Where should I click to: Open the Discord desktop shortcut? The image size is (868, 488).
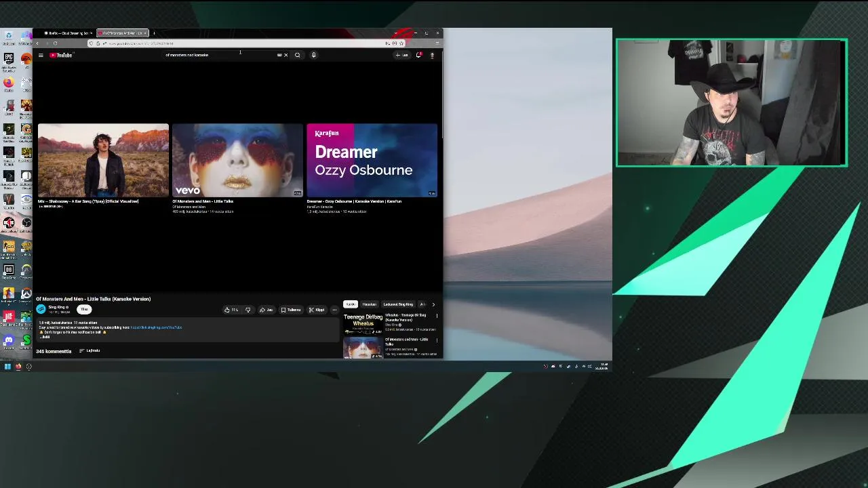[9, 342]
